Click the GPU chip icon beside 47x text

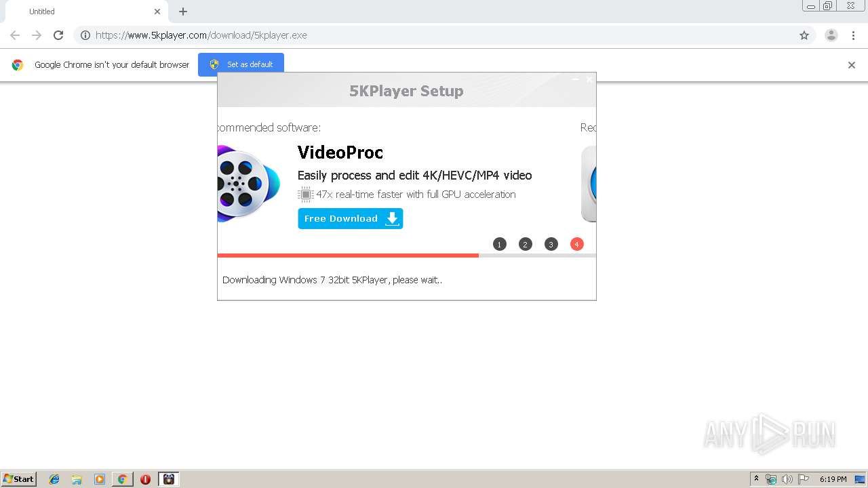click(x=306, y=195)
